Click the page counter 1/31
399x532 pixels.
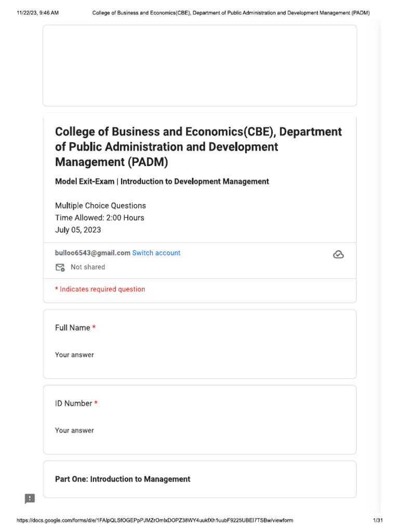point(378,520)
